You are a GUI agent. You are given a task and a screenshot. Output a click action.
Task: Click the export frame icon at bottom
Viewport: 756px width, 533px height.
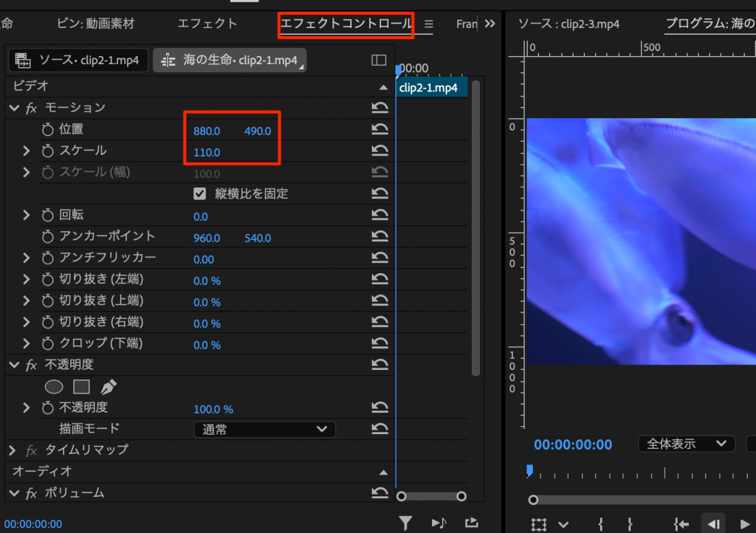pyautogui.click(x=472, y=523)
